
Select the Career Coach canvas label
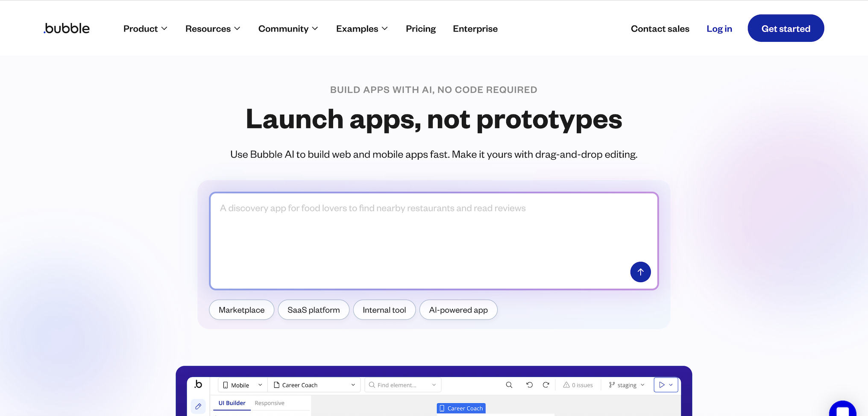(461, 408)
